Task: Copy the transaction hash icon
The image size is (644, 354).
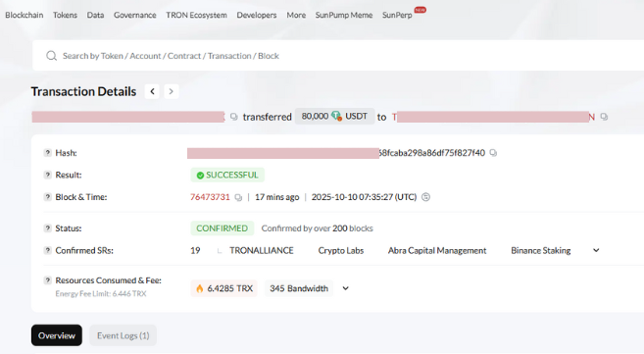Action: [493, 153]
